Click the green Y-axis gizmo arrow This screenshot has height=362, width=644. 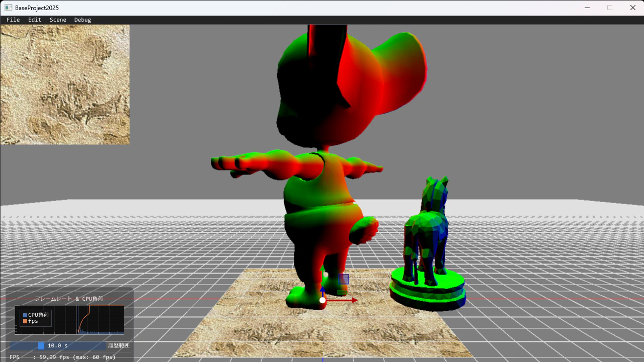323,275
